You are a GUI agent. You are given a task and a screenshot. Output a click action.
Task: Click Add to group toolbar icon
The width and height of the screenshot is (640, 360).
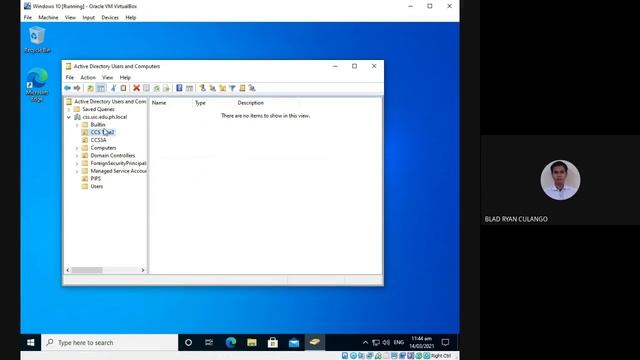(x=252, y=88)
